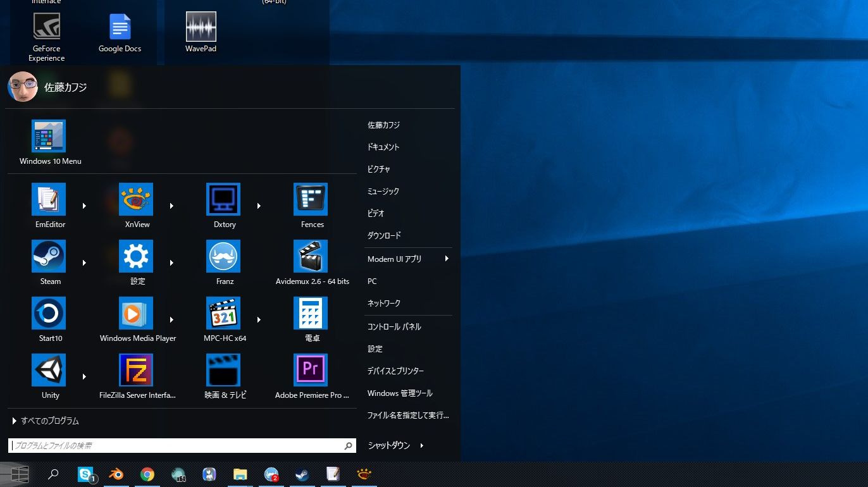Screen dimensions: 868x487
Task: Open GeForce Experience desktop shortcut
Action: pos(47,37)
